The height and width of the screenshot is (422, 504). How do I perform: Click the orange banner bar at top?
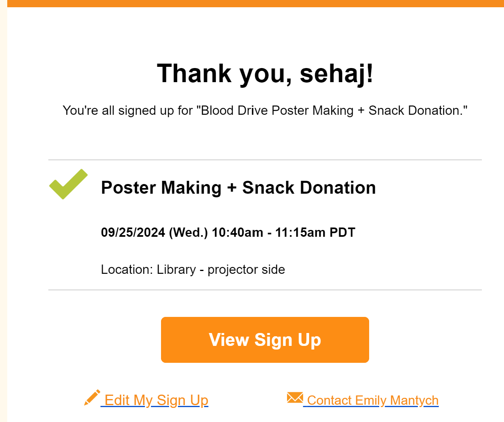[255, 3]
